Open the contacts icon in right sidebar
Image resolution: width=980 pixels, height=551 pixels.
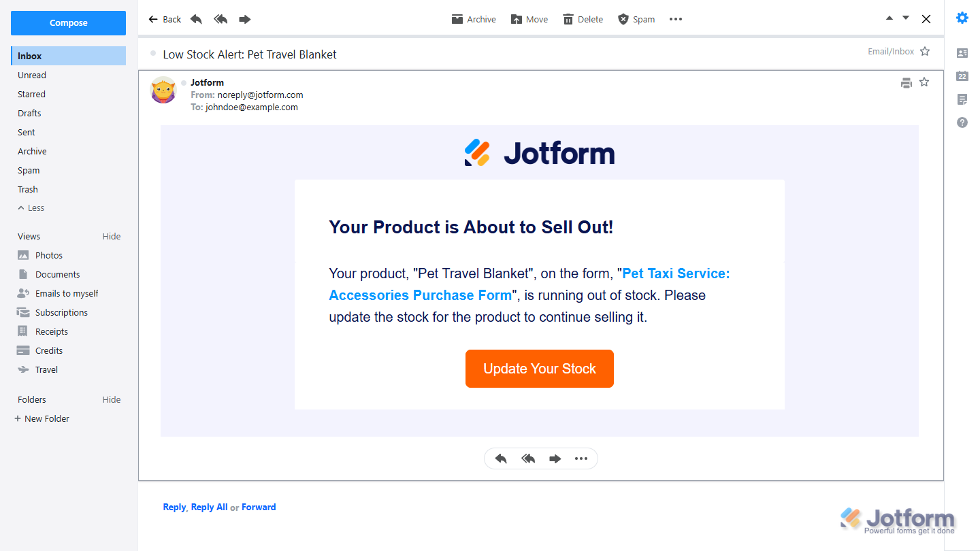click(962, 53)
